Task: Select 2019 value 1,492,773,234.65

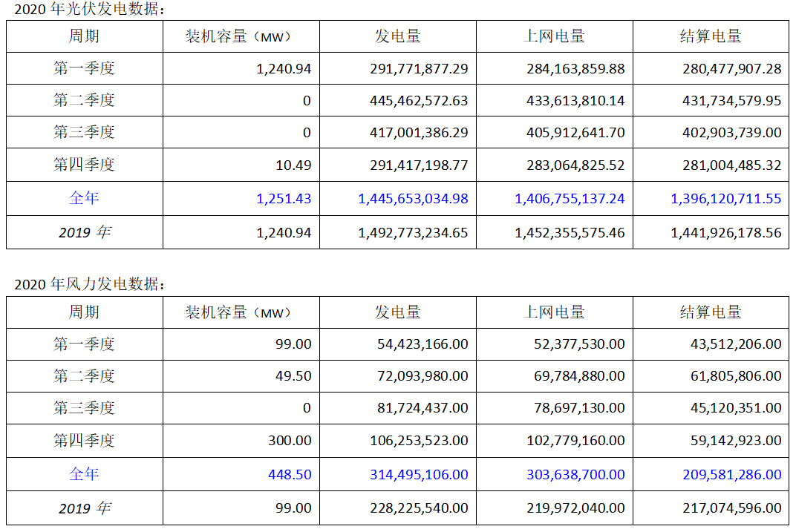Action: [x=414, y=232]
